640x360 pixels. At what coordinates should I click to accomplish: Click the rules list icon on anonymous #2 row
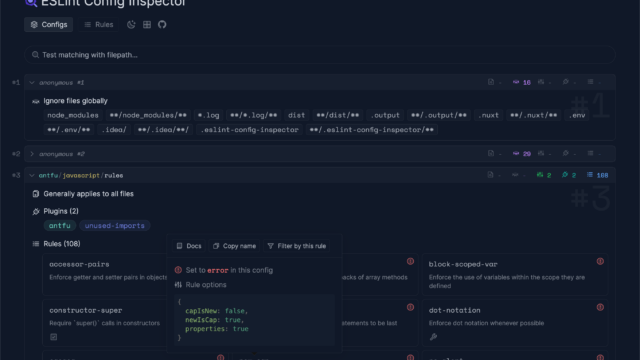click(590, 153)
